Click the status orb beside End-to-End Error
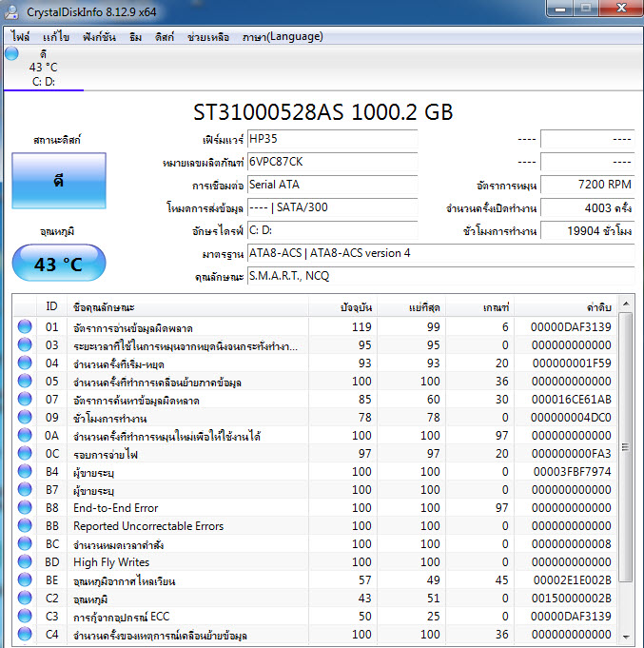The width and height of the screenshot is (644, 648). 25,508
